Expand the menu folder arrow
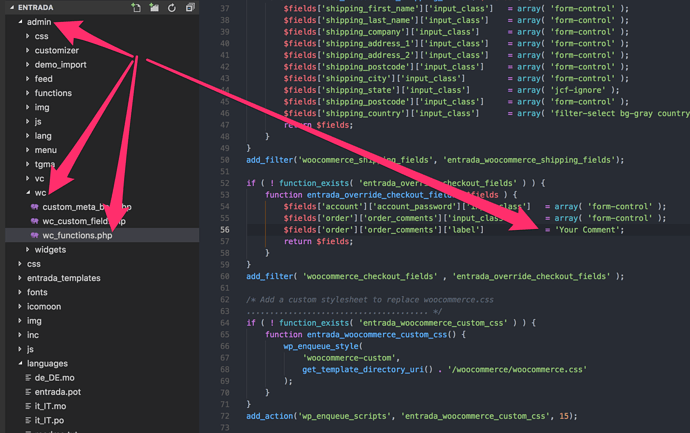The width and height of the screenshot is (690, 433). (x=28, y=150)
